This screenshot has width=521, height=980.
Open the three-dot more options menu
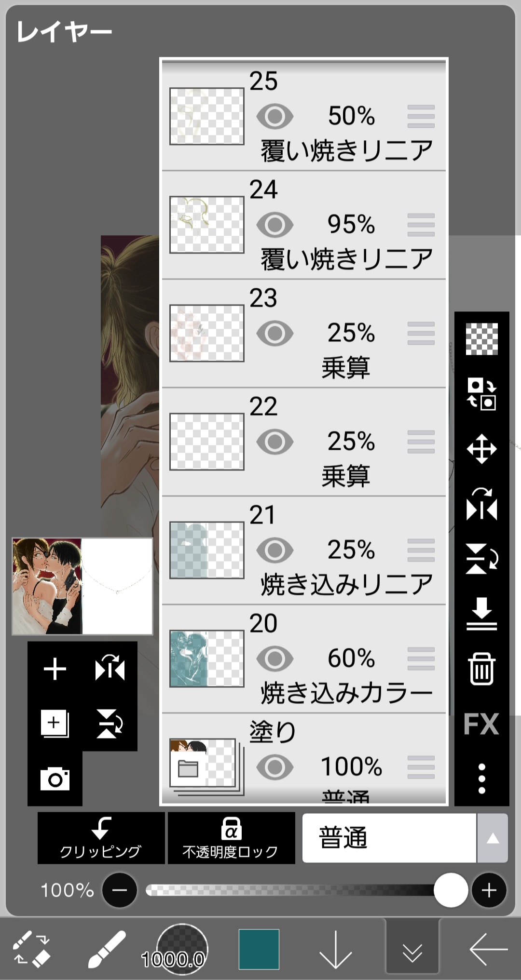click(481, 778)
